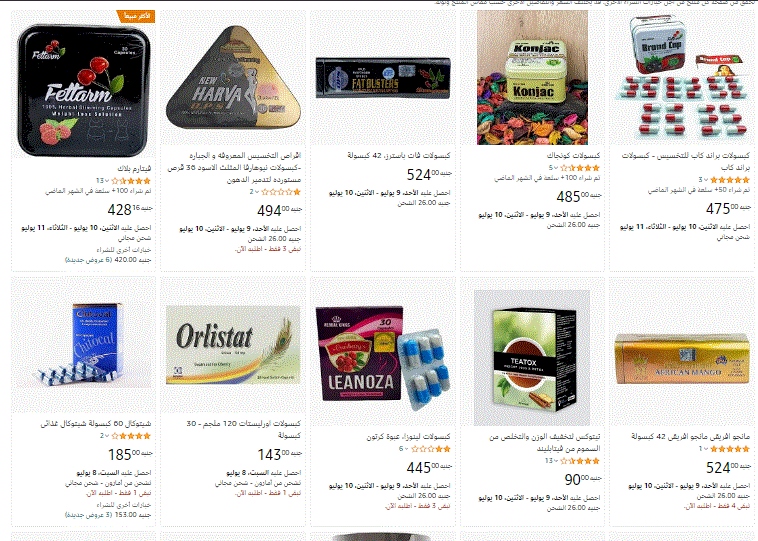This screenshot has width=758, height=541.
Task: Open the Orlistat 120 mg capsules title link
Action: click(244, 429)
